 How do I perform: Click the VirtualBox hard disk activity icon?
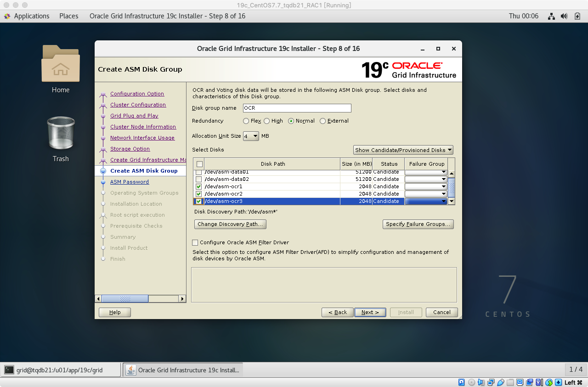point(462,382)
